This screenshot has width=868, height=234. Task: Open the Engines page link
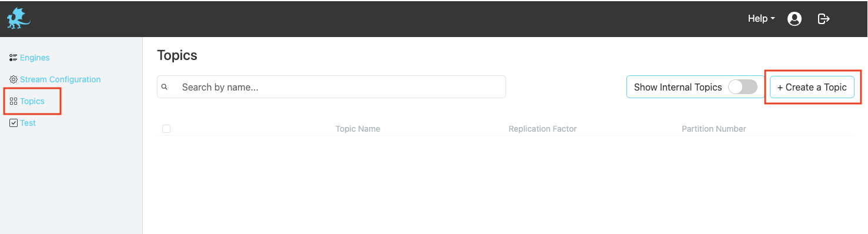point(35,58)
